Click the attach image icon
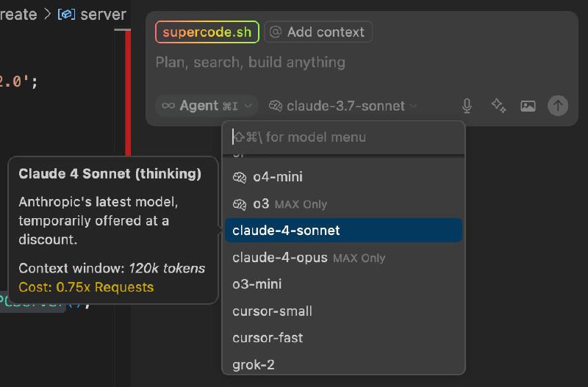Image resolution: width=588 pixels, height=387 pixels. [528, 106]
